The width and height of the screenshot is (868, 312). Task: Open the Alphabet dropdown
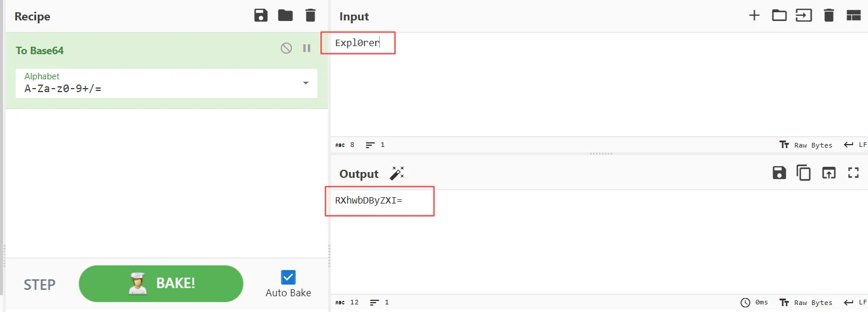306,83
